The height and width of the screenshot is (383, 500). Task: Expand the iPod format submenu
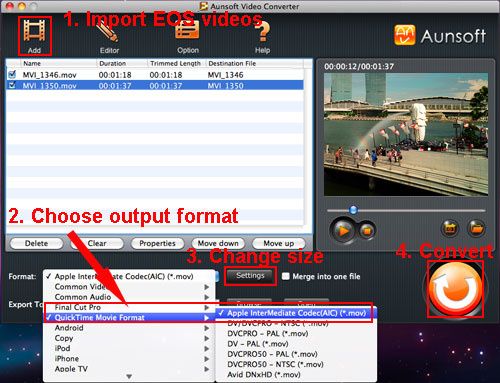(129, 348)
